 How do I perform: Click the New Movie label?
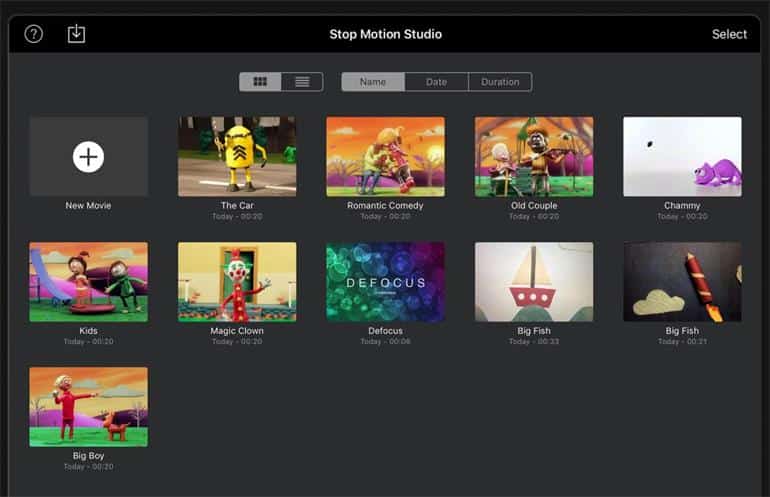tap(88, 205)
